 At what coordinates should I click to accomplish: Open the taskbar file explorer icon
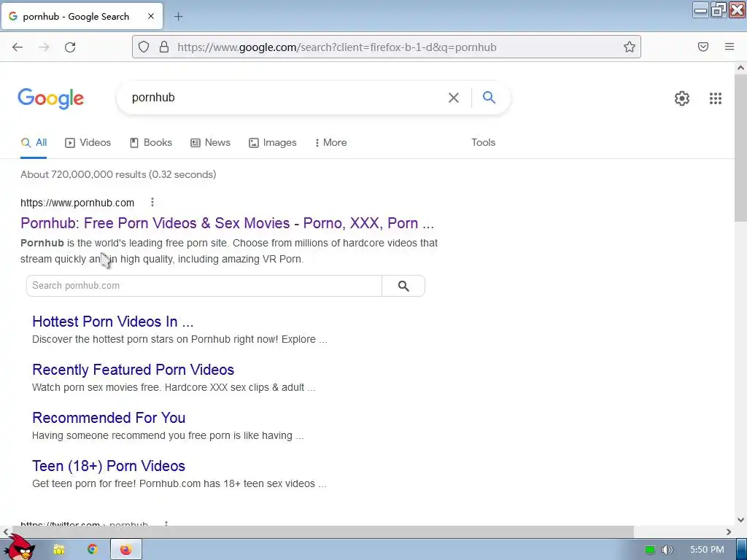pos(59,550)
